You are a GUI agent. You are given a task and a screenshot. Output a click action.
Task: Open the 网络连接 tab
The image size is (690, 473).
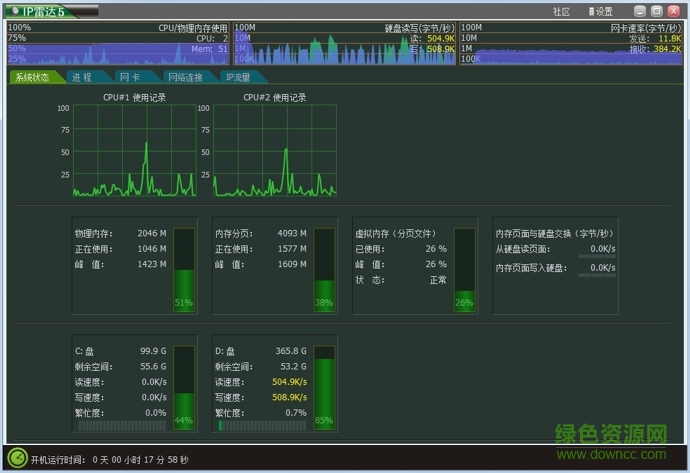coord(184,77)
